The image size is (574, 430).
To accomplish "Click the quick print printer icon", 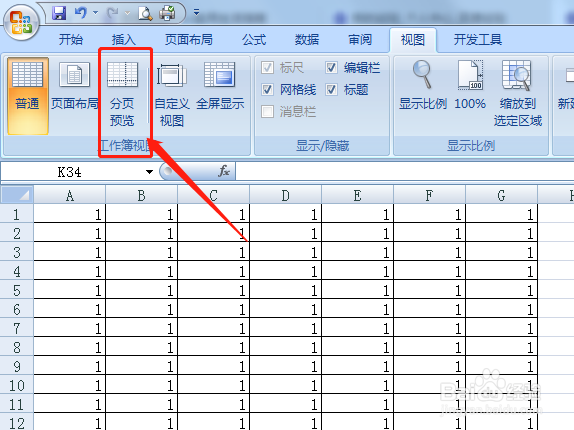I will click(167, 14).
